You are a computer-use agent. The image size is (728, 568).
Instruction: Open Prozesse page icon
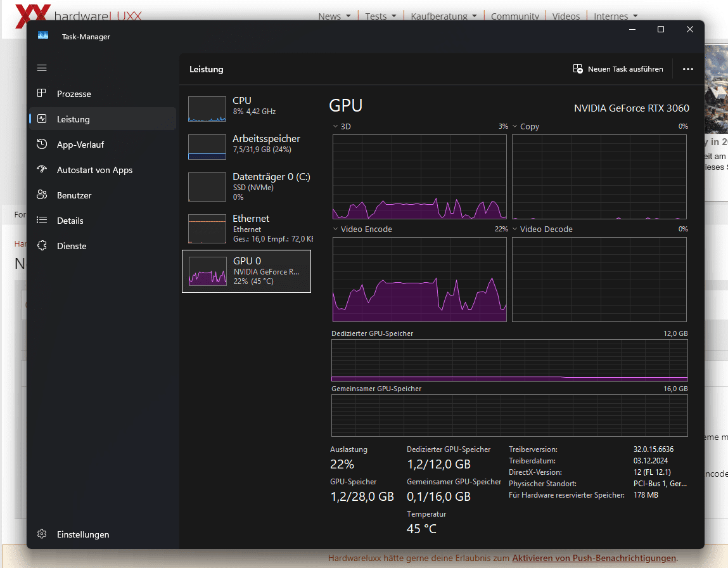[42, 93]
